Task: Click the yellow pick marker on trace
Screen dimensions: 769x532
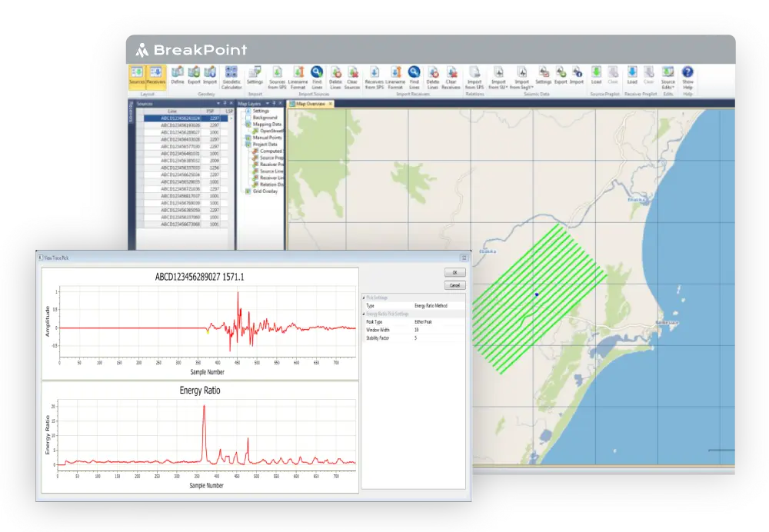Action: [x=208, y=332]
